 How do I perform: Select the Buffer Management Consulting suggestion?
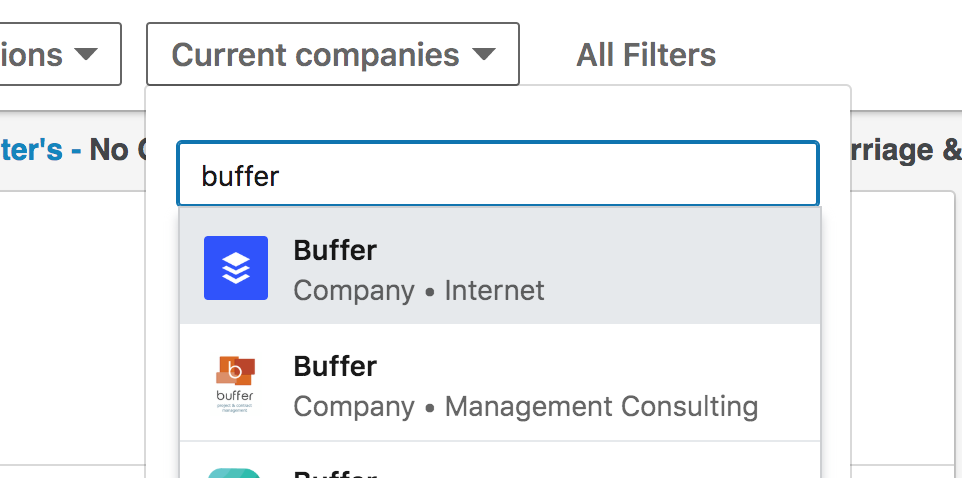499,382
